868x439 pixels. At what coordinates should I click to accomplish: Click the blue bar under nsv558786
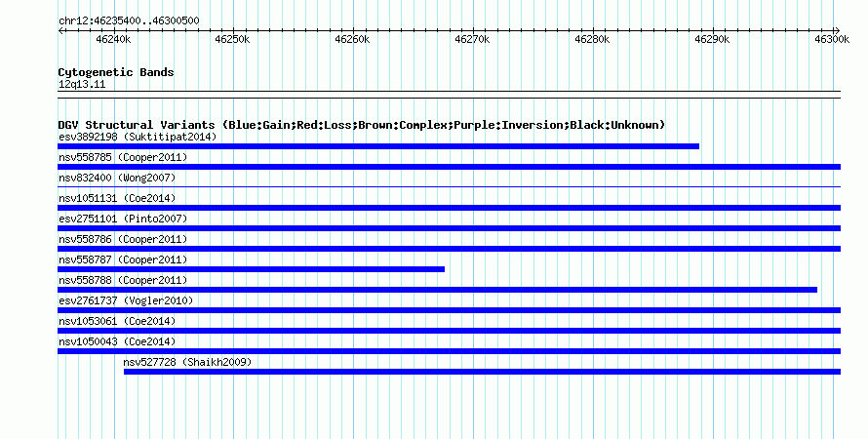click(x=449, y=249)
